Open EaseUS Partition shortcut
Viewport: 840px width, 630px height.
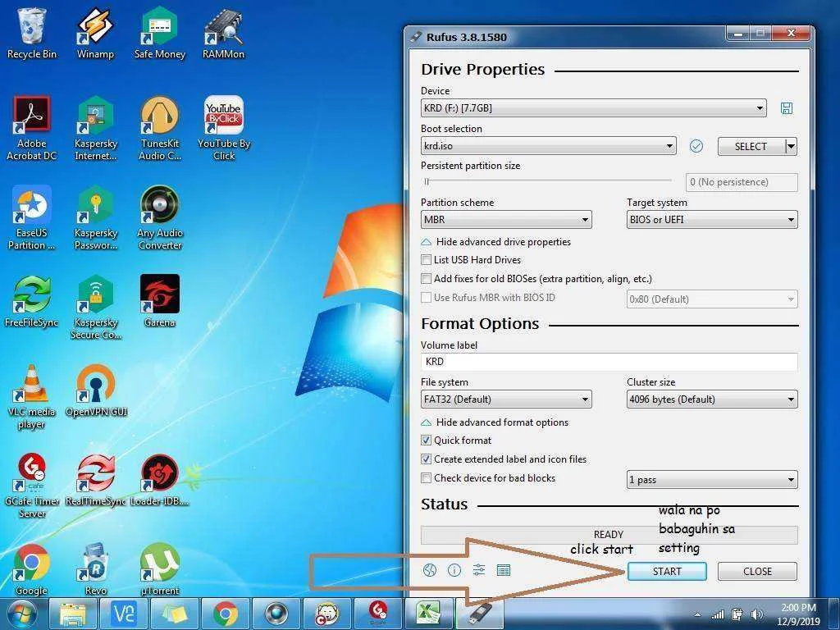pos(32,218)
